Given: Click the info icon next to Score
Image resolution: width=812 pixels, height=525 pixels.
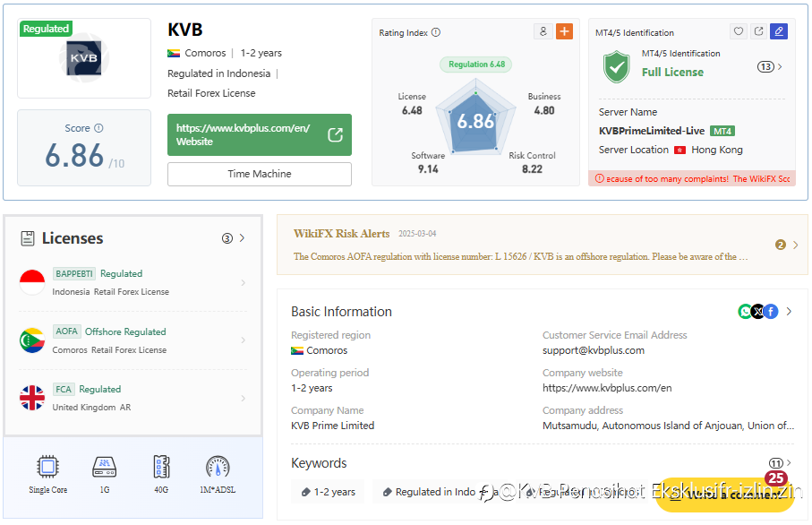Looking at the screenshot, I should tap(98, 128).
